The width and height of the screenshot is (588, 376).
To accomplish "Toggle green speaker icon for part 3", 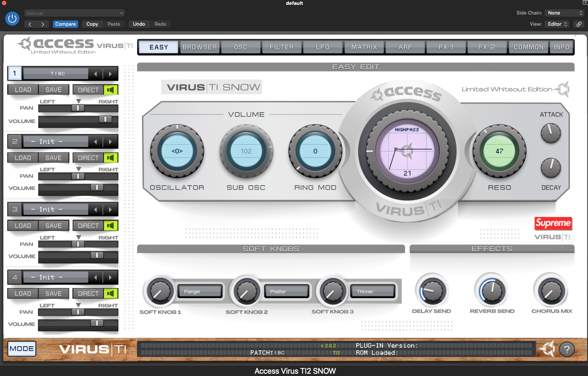I will tap(111, 225).
